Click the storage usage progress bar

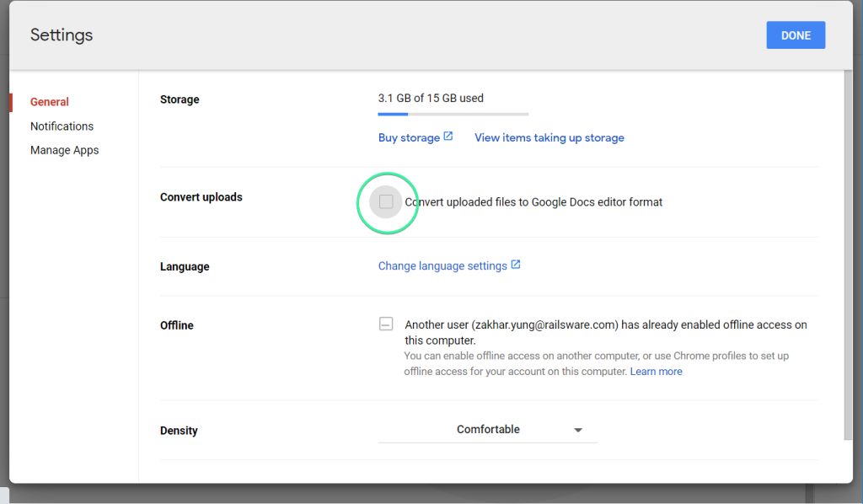[453, 113]
